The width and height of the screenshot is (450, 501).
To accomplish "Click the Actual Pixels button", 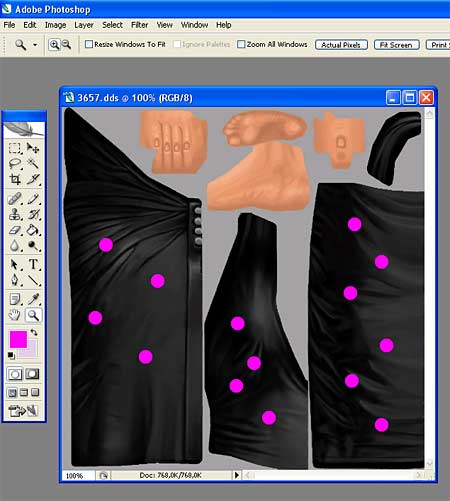I will click(341, 45).
